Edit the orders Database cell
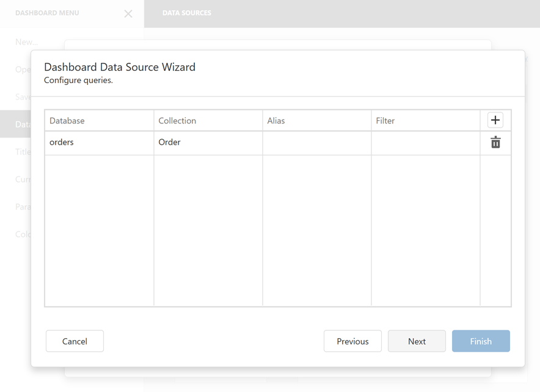Image resolution: width=540 pixels, height=392 pixels. pyautogui.click(x=99, y=142)
